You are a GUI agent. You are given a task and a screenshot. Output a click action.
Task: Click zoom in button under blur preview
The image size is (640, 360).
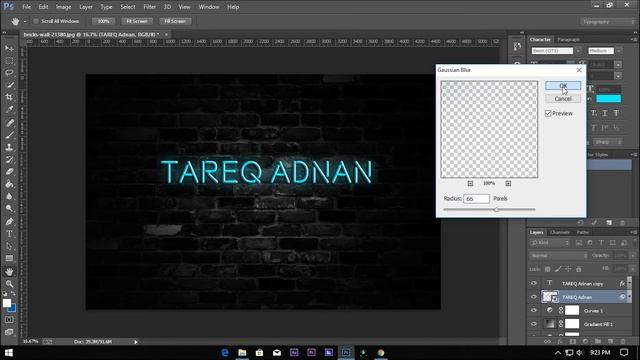508,184
